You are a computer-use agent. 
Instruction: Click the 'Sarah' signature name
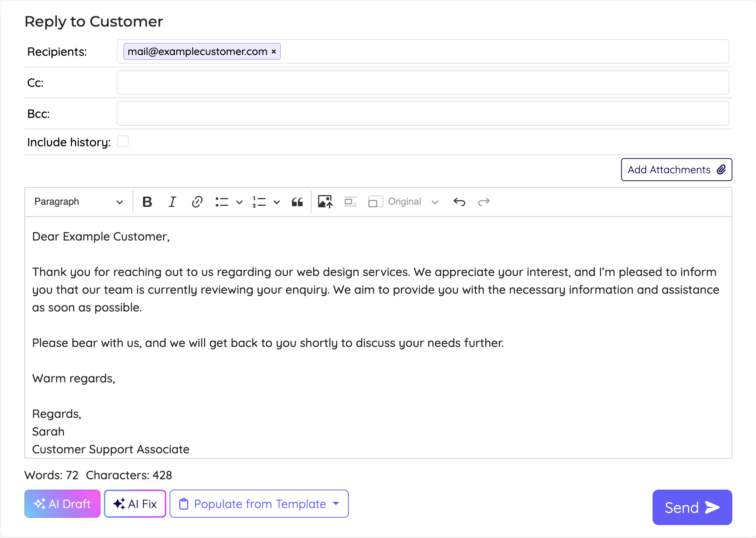tap(48, 432)
